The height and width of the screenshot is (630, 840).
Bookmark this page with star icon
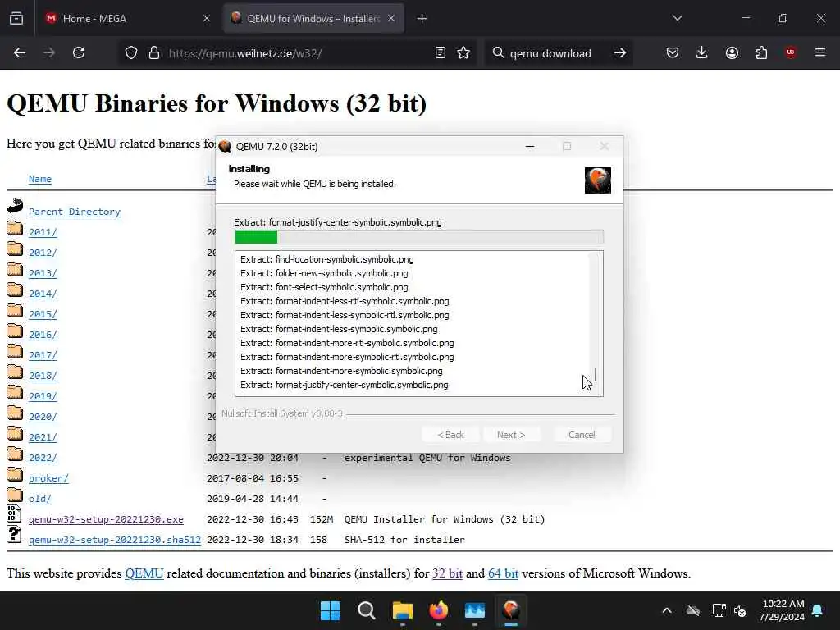pyautogui.click(x=464, y=52)
